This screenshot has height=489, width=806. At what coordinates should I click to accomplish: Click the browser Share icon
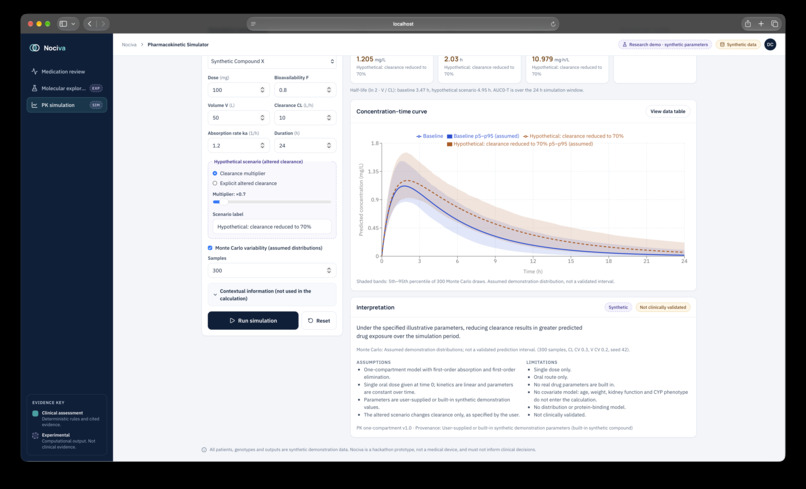coord(748,24)
